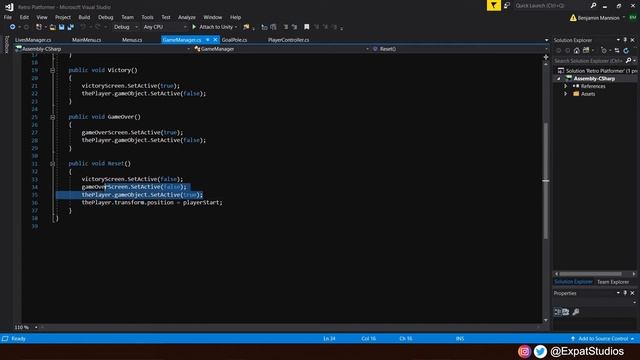This screenshot has height=360, width=640.
Task: Toggle auto-hide pin on Solution Explorer
Action: click(x=625, y=40)
